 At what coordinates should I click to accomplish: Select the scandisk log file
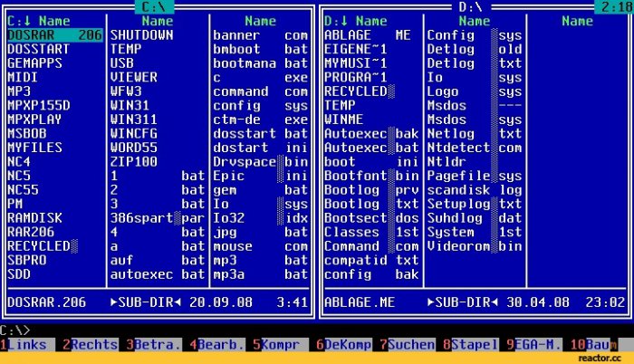[x=475, y=189]
